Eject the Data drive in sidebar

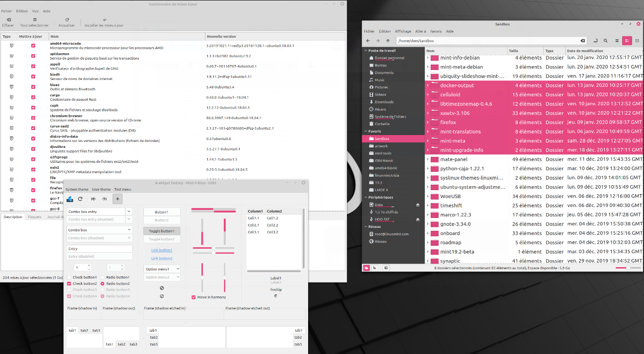point(417,205)
